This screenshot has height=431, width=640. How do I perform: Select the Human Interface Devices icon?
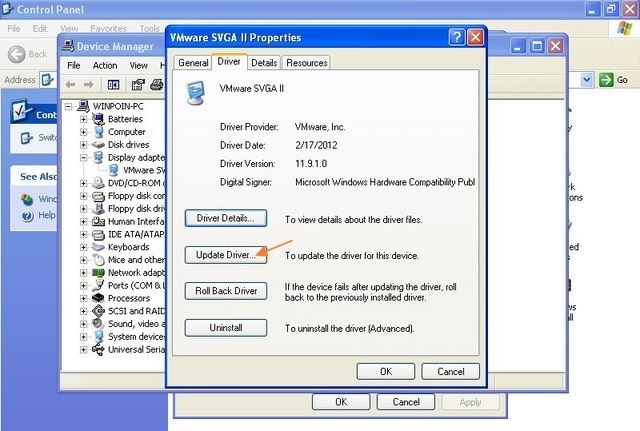[98, 222]
